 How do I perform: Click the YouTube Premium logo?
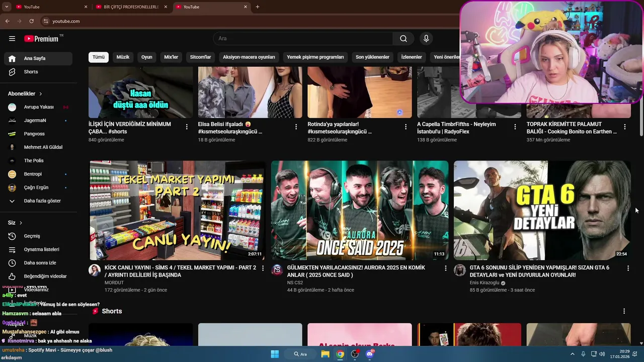(x=41, y=39)
